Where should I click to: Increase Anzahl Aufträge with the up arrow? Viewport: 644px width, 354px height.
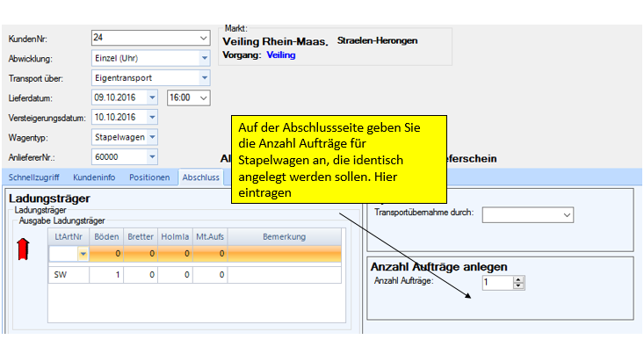(518, 279)
